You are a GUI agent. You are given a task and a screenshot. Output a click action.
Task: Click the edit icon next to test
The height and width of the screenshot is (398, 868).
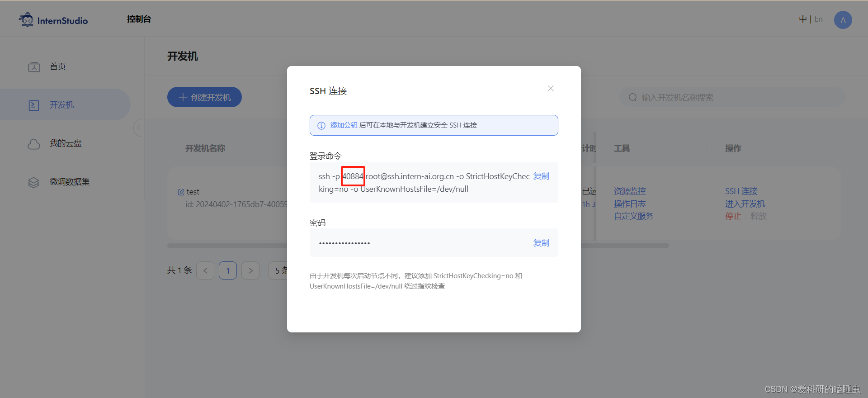coord(181,192)
